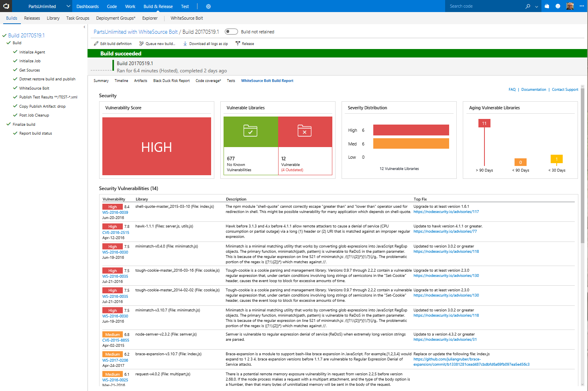Viewport: 588px width, 391px height.
Task: Select the Deployment Groups tab
Action: (x=116, y=18)
